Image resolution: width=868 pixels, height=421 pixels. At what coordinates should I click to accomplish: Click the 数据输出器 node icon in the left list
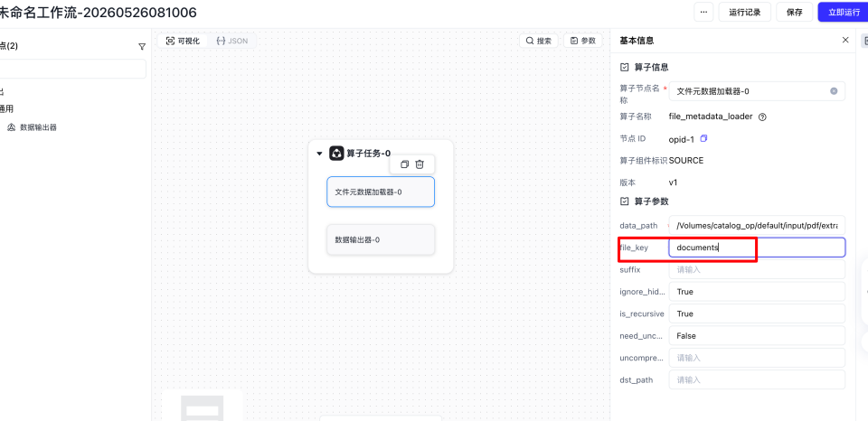point(11,127)
